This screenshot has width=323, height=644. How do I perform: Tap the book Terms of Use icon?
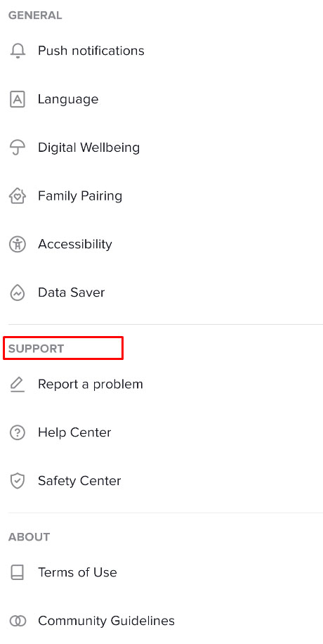(x=18, y=572)
